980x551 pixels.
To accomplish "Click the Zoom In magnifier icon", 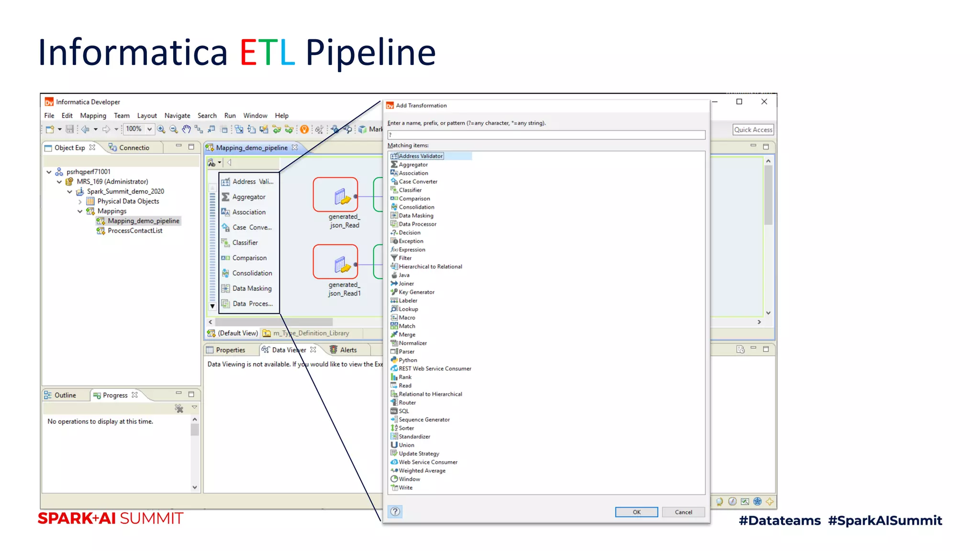I will point(161,129).
